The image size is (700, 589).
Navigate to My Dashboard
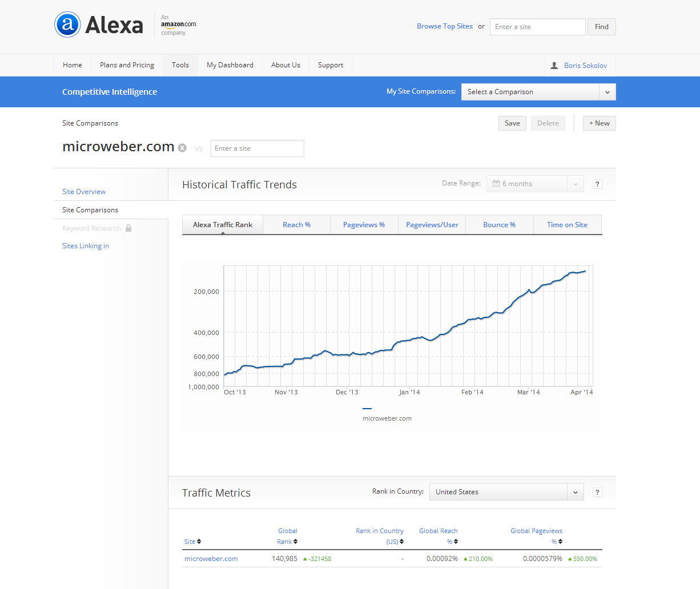[x=230, y=65]
